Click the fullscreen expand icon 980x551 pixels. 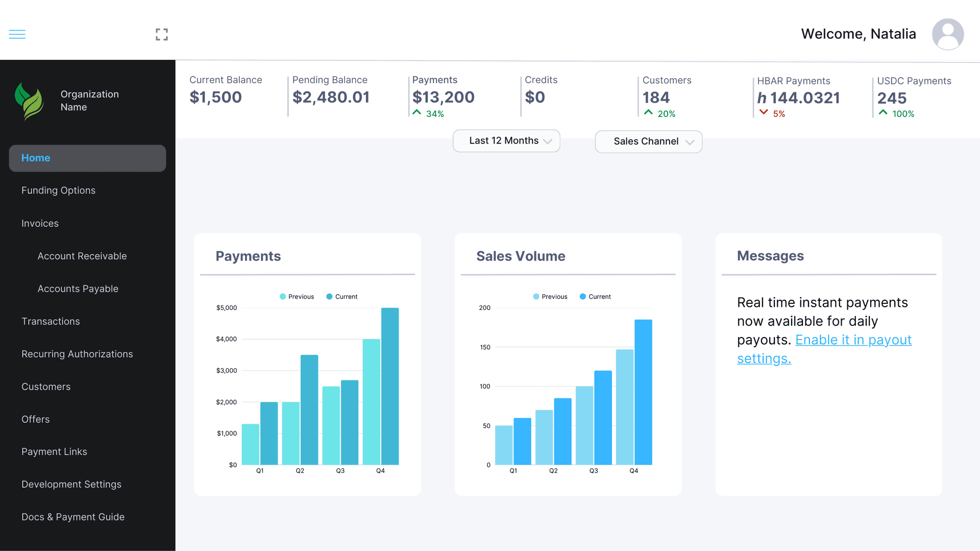point(161,34)
